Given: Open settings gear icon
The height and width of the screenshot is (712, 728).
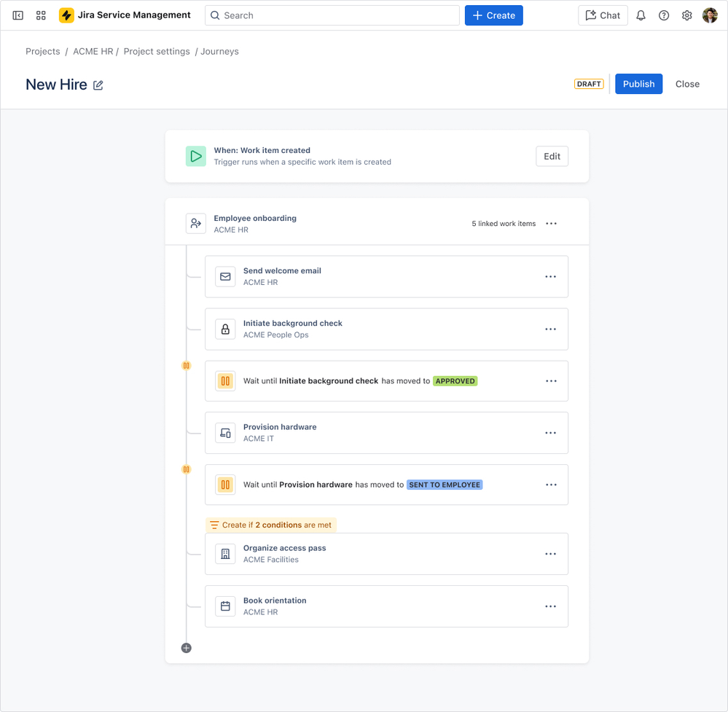Looking at the screenshot, I should 686,15.
